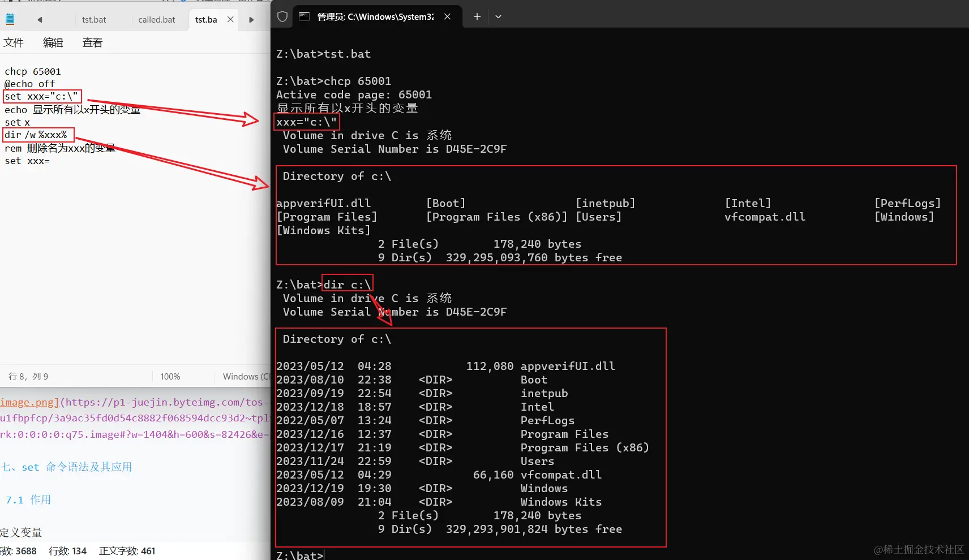Viewport: 969px width, 560px height.
Task: Click the terminal's administrator shield icon
Action: coord(282,16)
